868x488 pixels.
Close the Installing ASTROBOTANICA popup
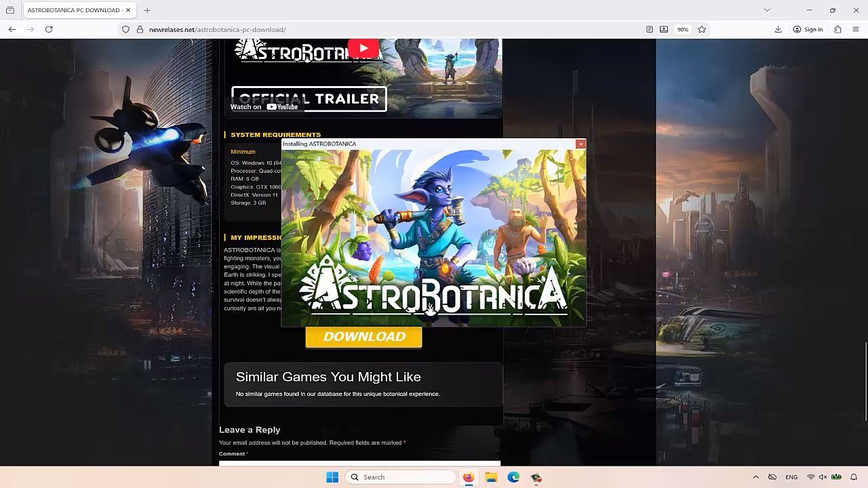click(580, 144)
